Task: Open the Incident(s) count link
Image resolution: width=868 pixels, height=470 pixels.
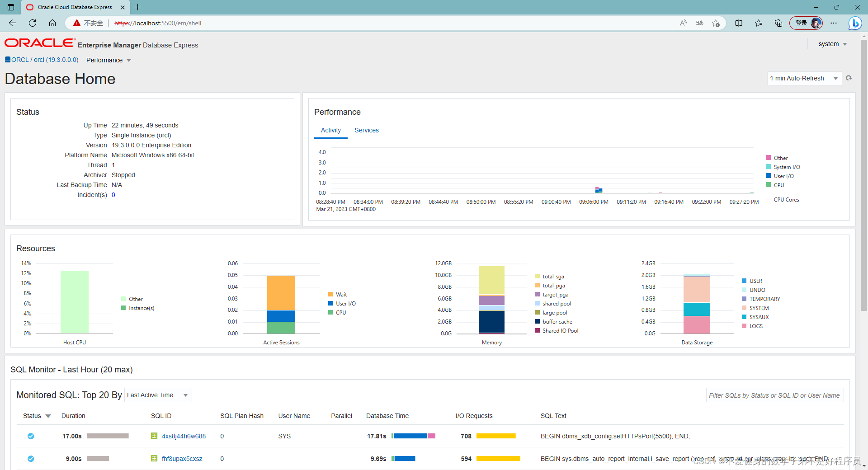Action: [x=113, y=195]
